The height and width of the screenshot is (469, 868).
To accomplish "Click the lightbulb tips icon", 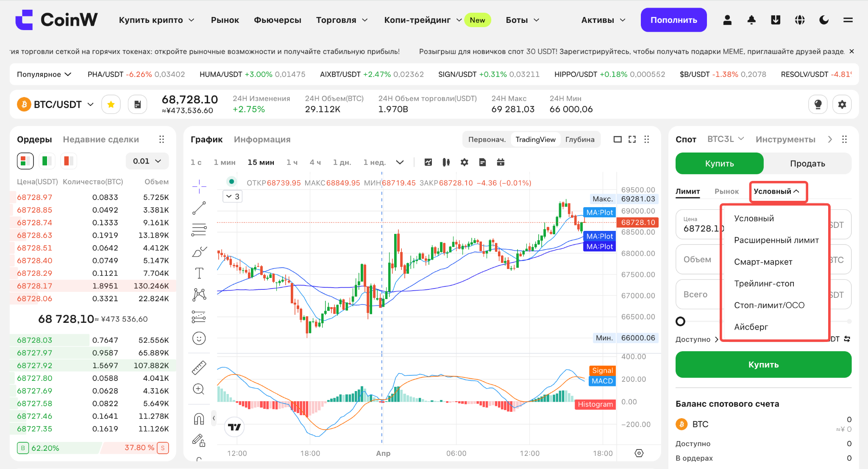I will point(818,104).
